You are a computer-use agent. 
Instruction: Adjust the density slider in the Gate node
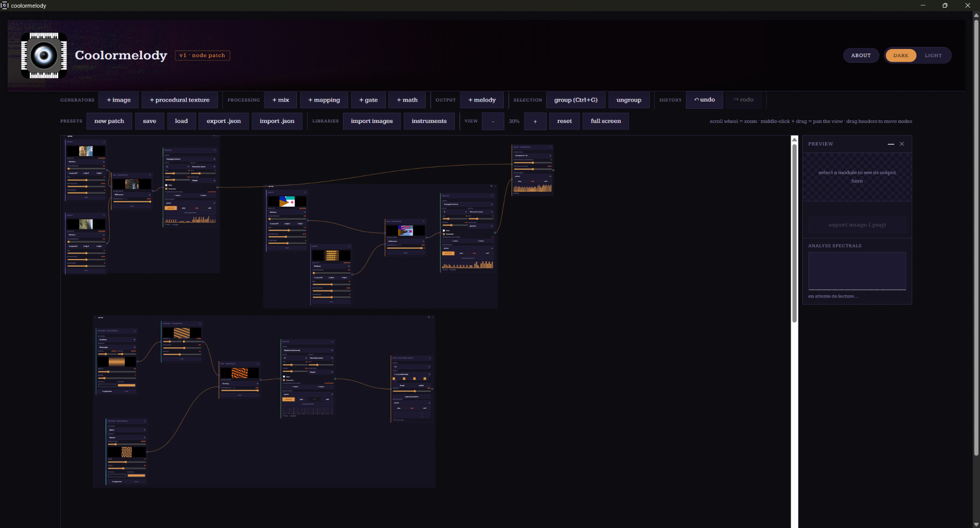412,391
